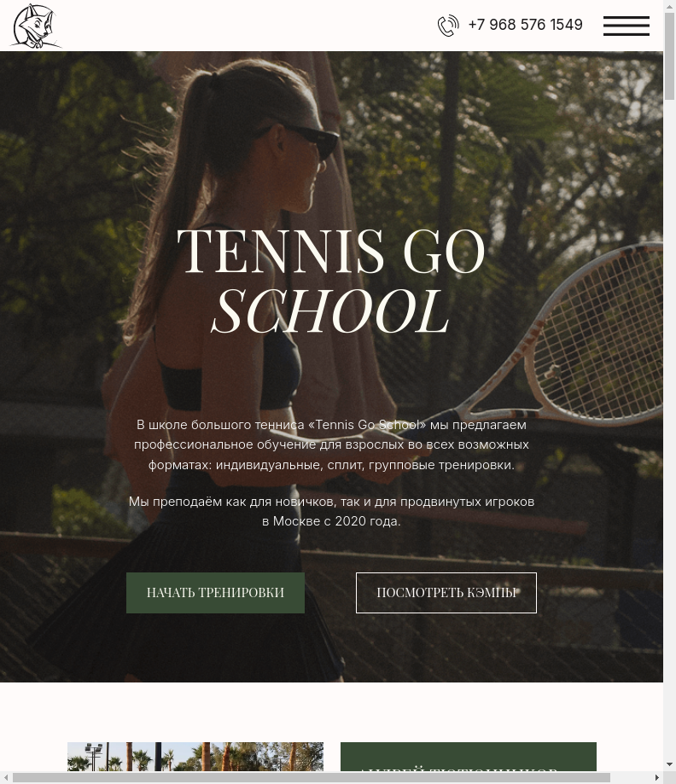The height and width of the screenshot is (784, 676).
Task: Click the green Начать тренировки button
Action: (215, 593)
